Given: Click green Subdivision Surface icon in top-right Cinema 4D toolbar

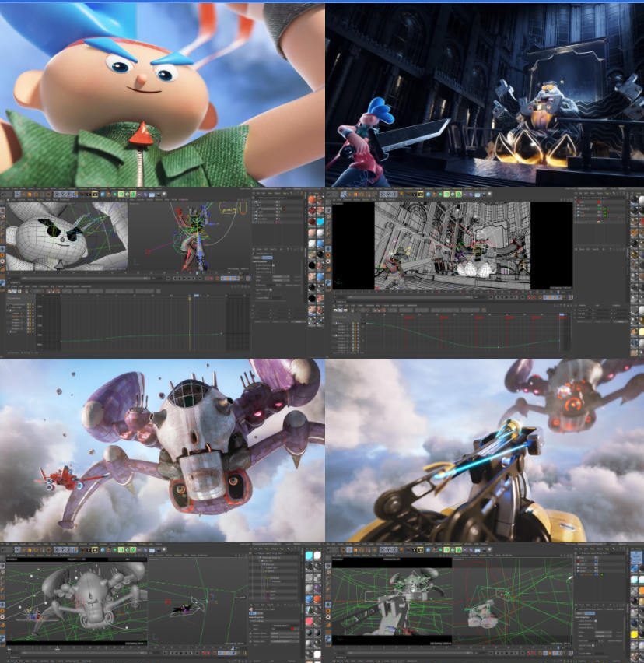Looking at the screenshot, I should [447, 194].
